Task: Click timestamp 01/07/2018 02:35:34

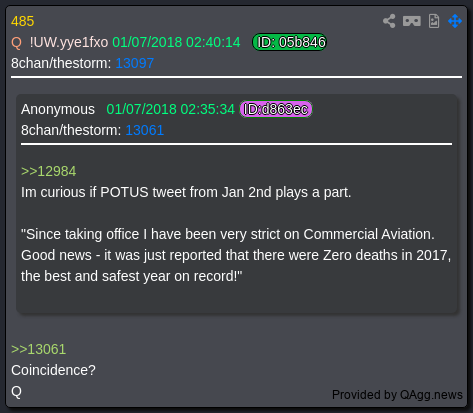Action: (171, 109)
